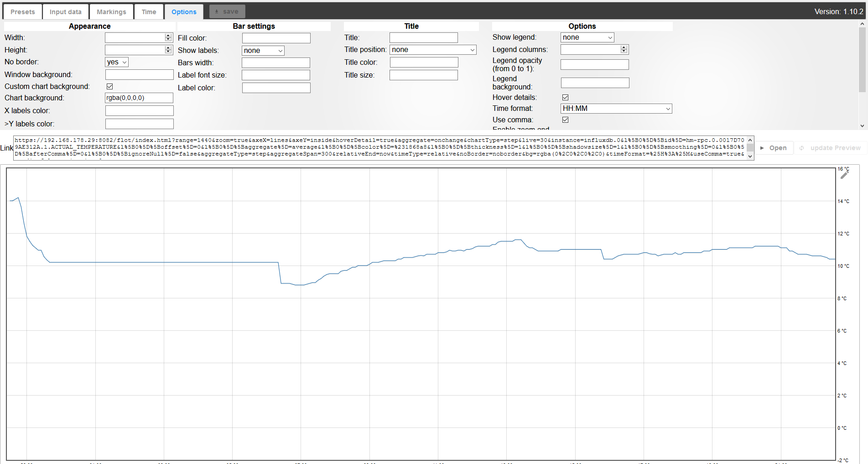
Task: Switch to the Presets tab
Action: (23, 12)
